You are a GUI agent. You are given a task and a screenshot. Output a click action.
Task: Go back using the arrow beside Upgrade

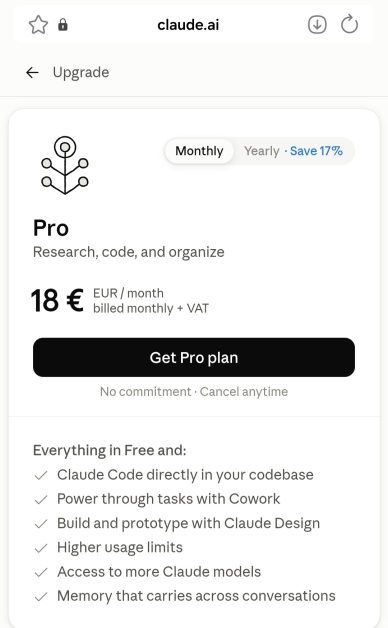tap(32, 72)
